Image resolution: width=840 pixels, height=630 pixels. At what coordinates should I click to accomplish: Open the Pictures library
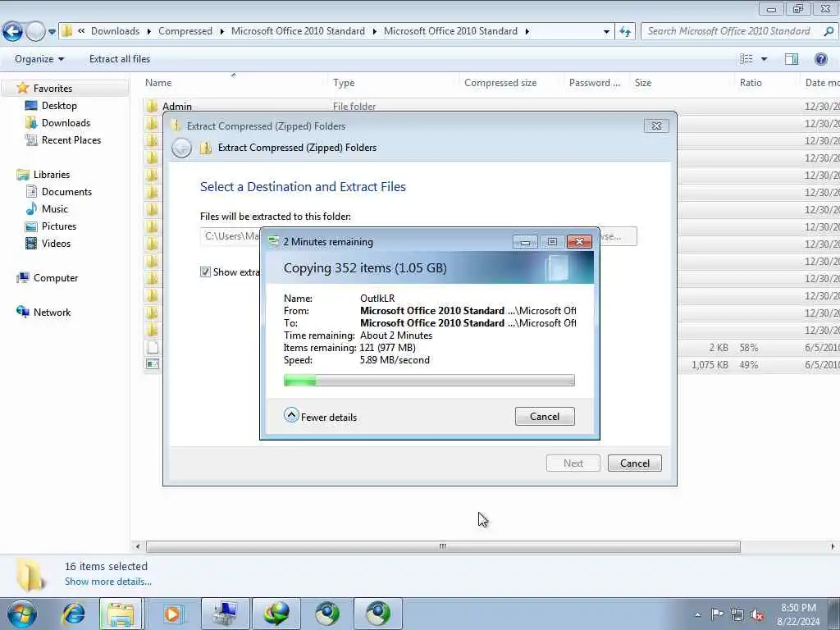point(59,226)
